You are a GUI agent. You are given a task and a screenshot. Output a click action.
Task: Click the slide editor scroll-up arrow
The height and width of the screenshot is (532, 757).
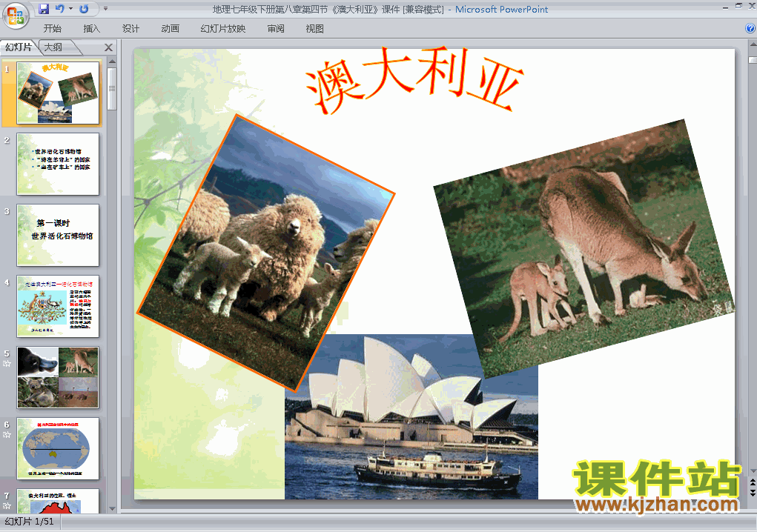pyautogui.click(x=752, y=45)
